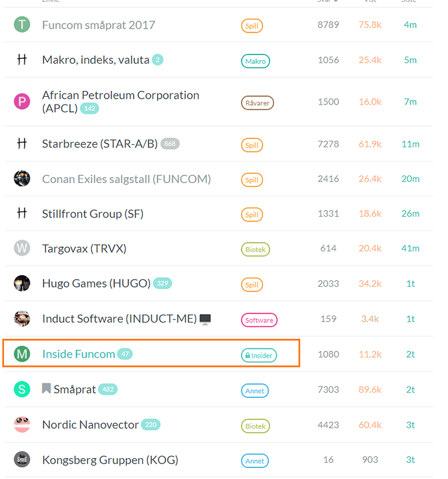
Task: Click the green M avatar beside Inside Funcom
Action: pyautogui.click(x=22, y=354)
